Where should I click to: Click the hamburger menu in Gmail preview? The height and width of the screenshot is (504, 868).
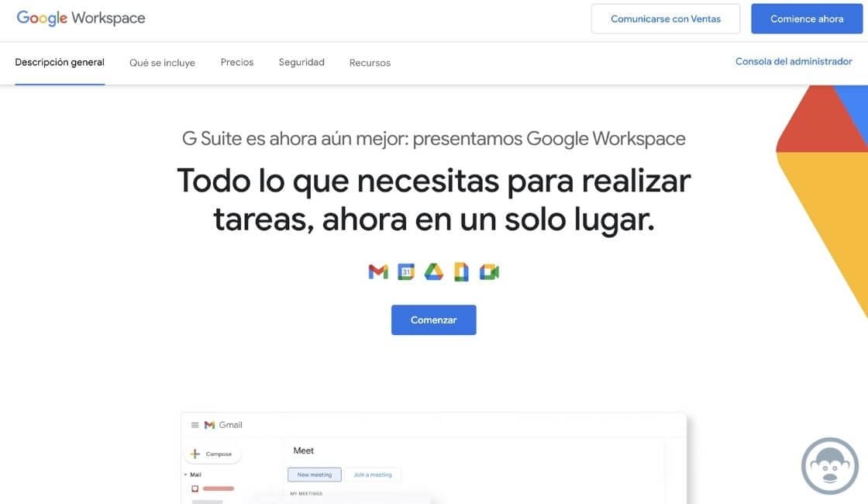point(195,425)
